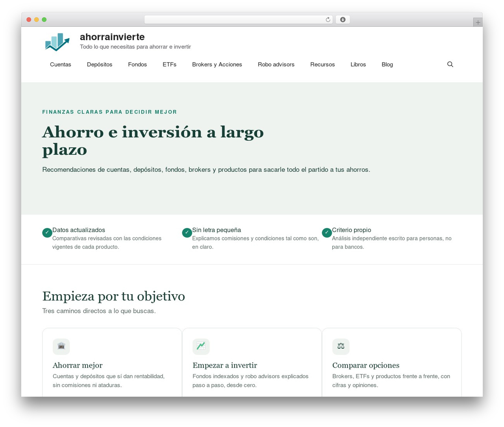Click the scales icon on Comparar opciones card
The height and width of the screenshot is (427, 504).
click(x=341, y=347)
